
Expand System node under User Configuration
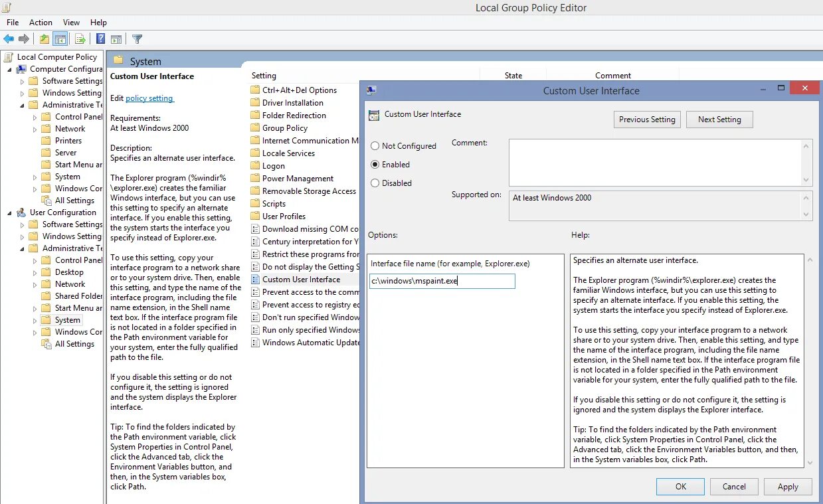click(35, 320)
